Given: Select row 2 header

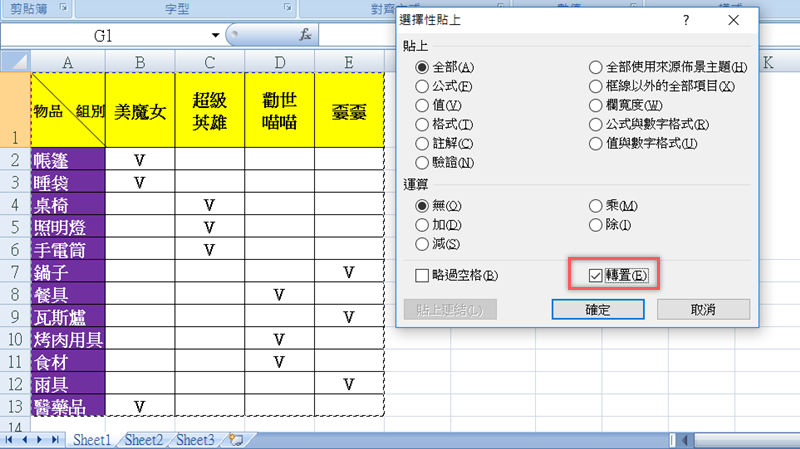Looking at the screenshot, I should 15,160.
